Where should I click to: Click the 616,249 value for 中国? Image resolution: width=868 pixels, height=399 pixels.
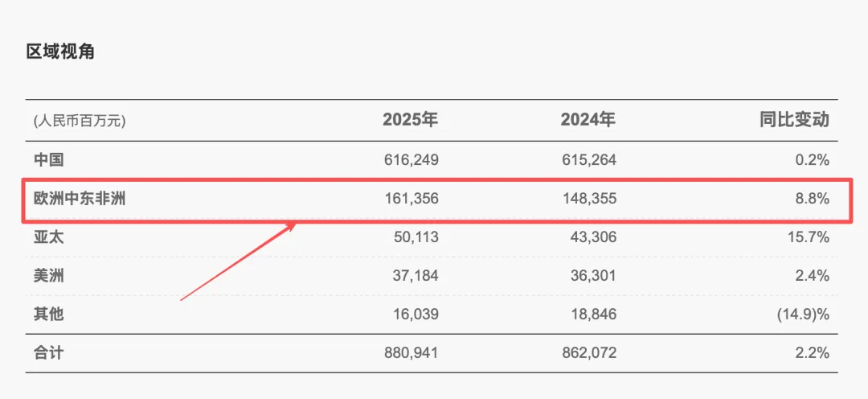click(x=411, y=160)
